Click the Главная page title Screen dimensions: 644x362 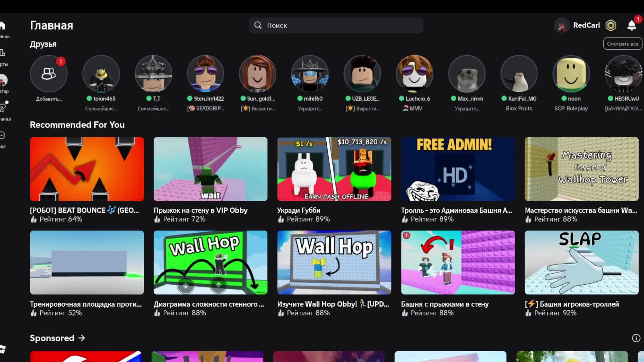(52, 25)
